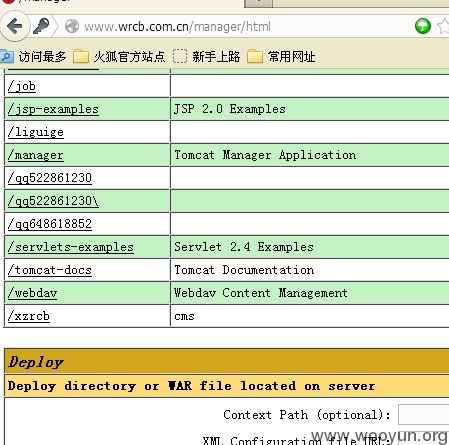Open the /qq522861230 link without the backslash
449x445 pixels.
point(50,178)
